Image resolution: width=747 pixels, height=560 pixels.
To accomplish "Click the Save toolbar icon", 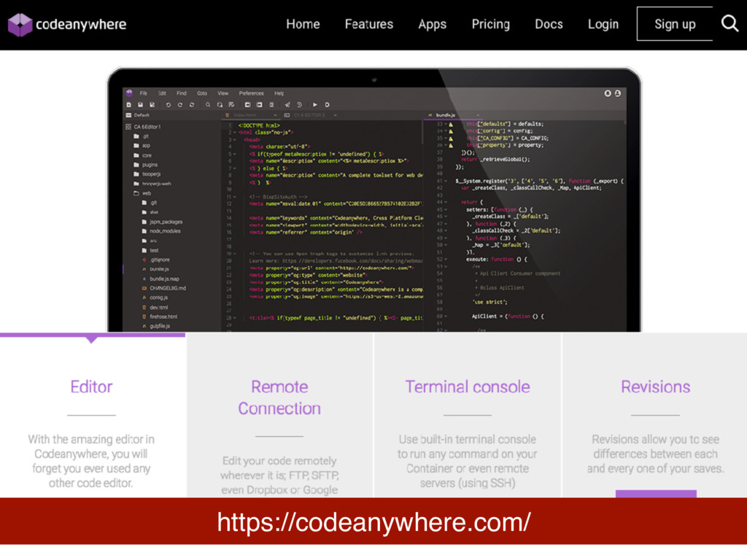I will 141,105.
